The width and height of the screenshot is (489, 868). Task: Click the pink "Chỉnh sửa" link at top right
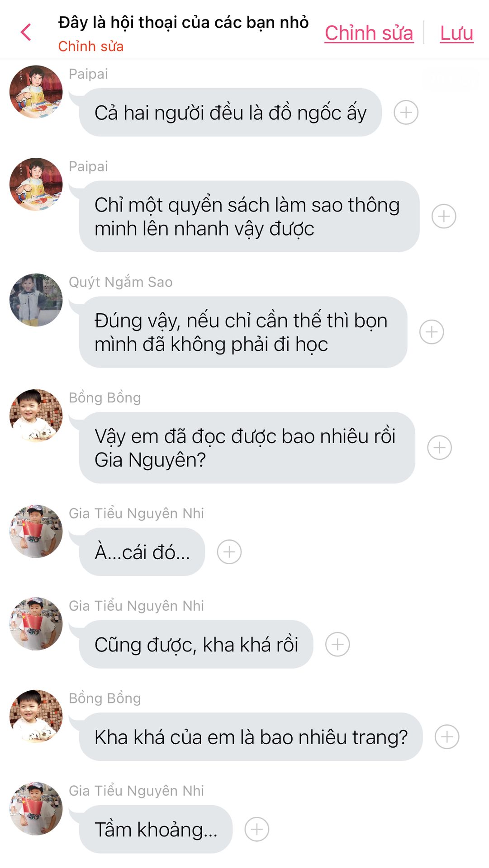tap(369, 33)
